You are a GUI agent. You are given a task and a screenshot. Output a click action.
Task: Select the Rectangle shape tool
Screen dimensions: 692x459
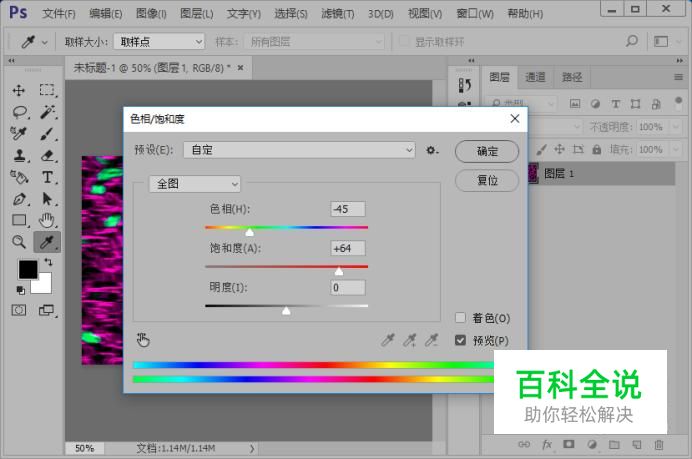pos(19,220)
